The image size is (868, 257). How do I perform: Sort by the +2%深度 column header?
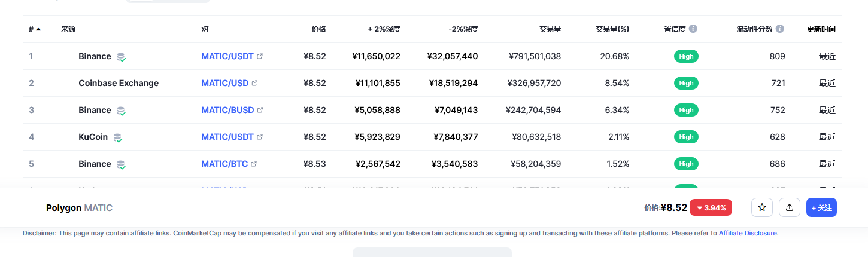384,29
